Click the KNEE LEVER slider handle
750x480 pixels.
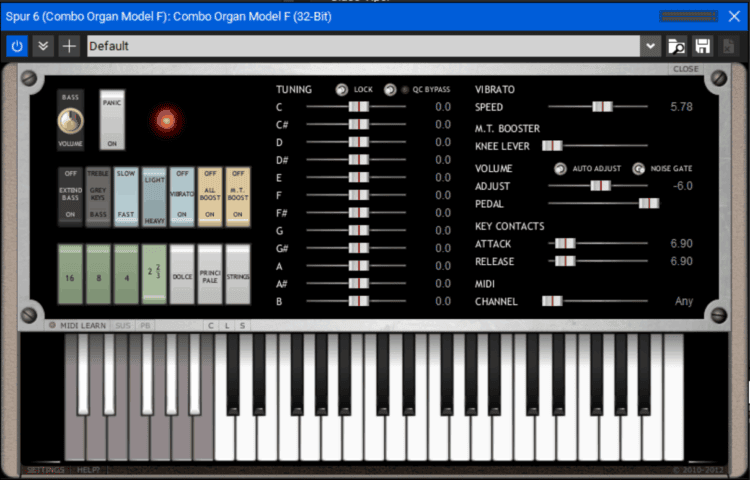pos(552,145)
